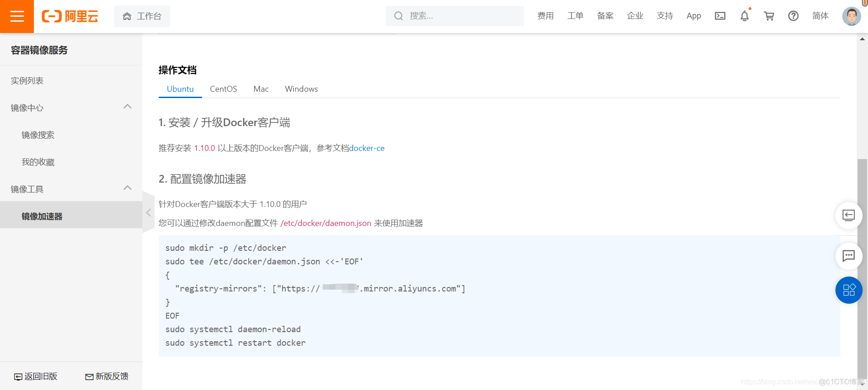The image size is (868, 390).
Task: Click the 'sudo systemctl restart docker' line
Action: click(x=236, y=343)
